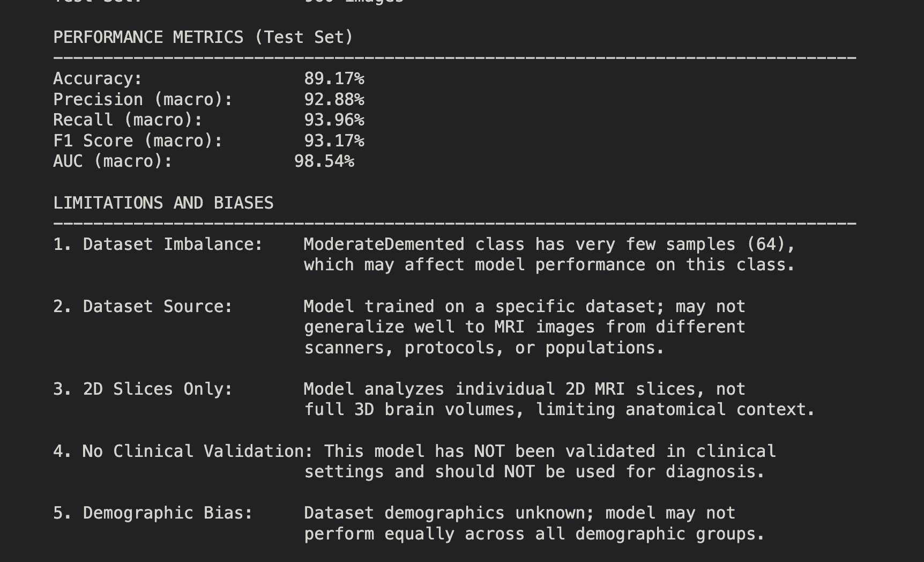Click the Demographic Bias item label
924x562 pixels.
153,513
